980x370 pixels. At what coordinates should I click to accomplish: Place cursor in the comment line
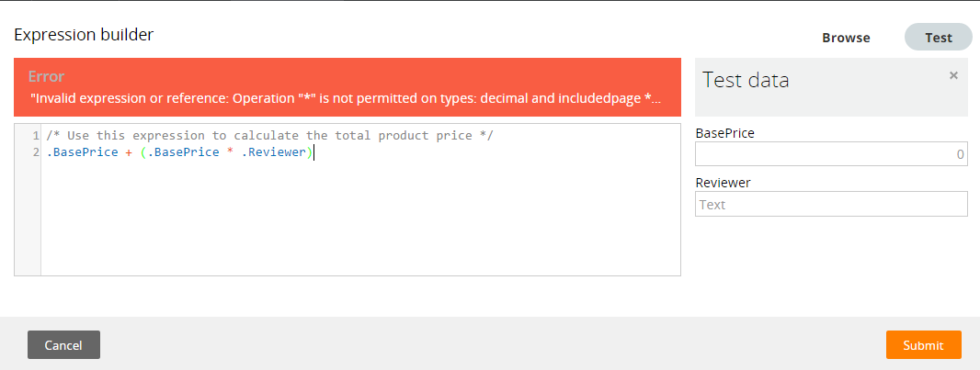pos(270,135)
